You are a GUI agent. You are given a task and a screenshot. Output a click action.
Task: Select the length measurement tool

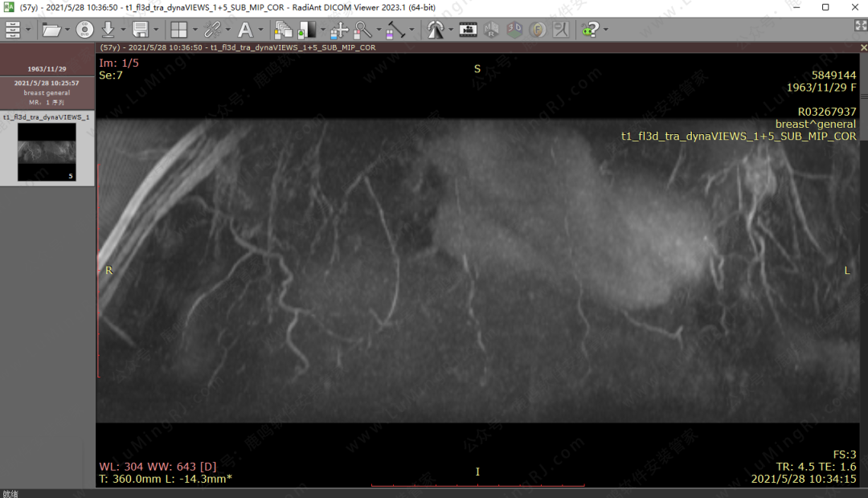tap(395, 30)
